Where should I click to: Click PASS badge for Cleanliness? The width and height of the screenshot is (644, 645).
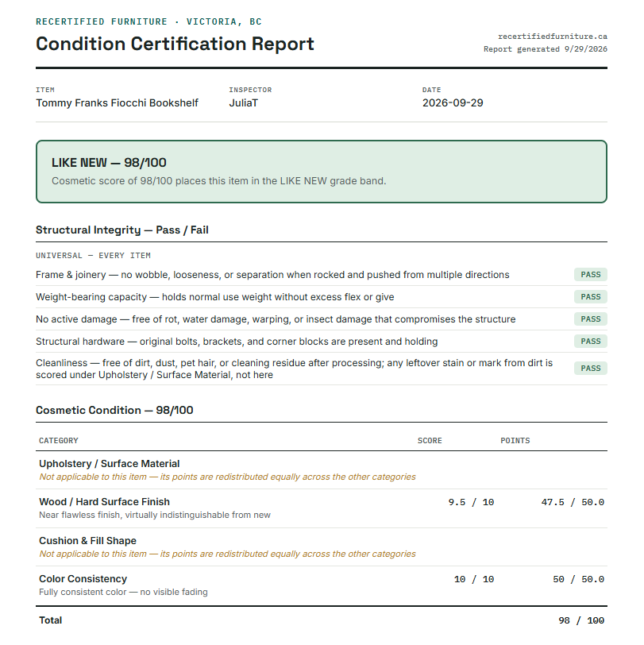591,368
